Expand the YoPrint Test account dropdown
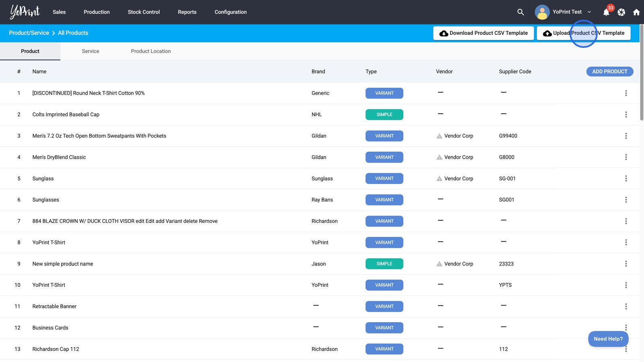Image resolution: width=644 pixels, height=362 pixels. (x=589, y=12)
